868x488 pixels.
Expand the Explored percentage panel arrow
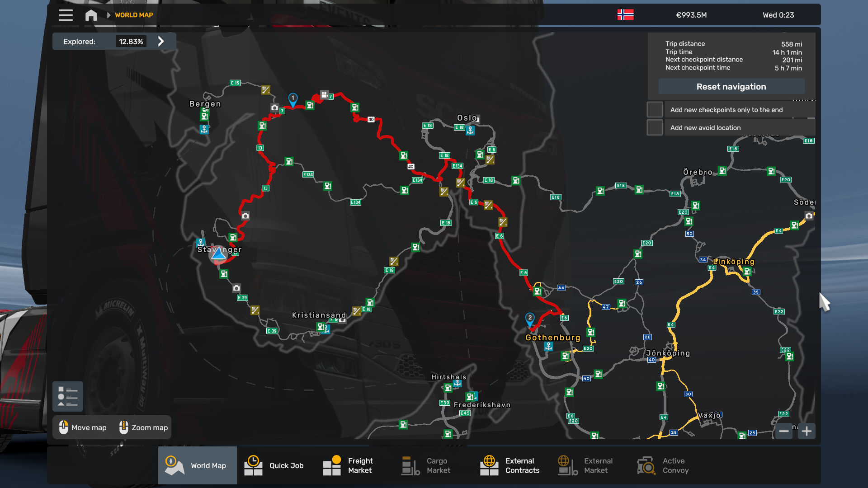[161, 42]
